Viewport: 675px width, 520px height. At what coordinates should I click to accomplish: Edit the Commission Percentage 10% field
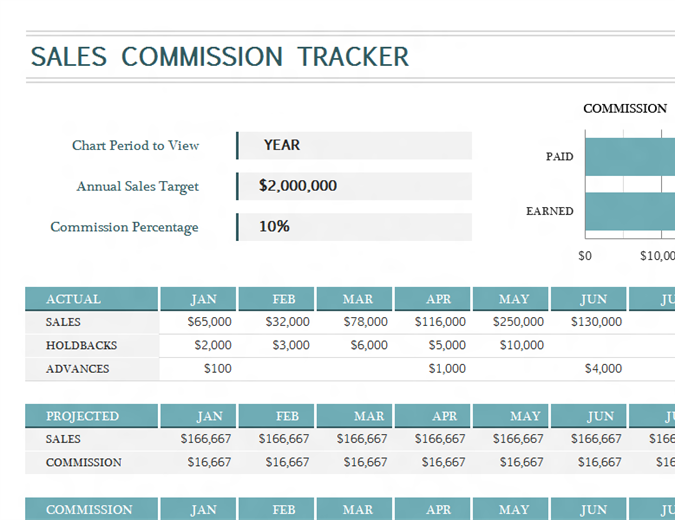(x=353, y=227)
